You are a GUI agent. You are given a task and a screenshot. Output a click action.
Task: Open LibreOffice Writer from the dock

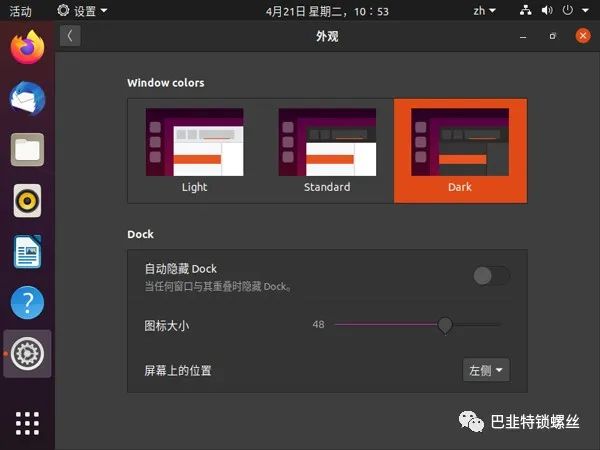coord(27,251)
